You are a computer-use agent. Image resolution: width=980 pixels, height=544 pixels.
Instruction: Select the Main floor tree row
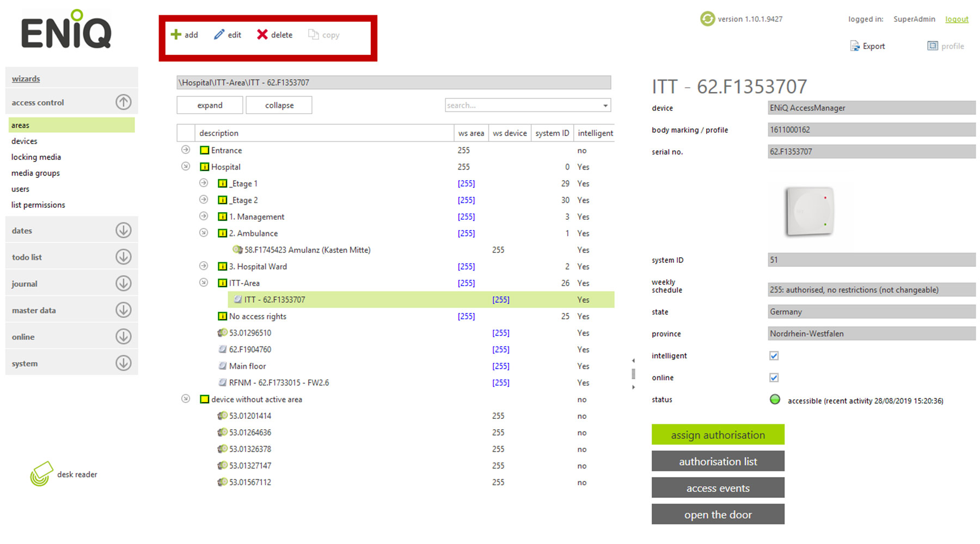(x=248, y=366)
